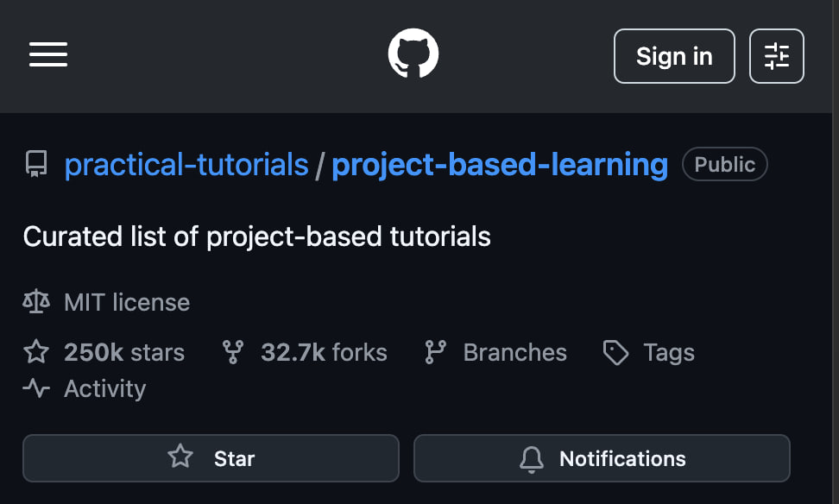View the 250k stars list
839x504 pixels.
click(x=123, y=352)
